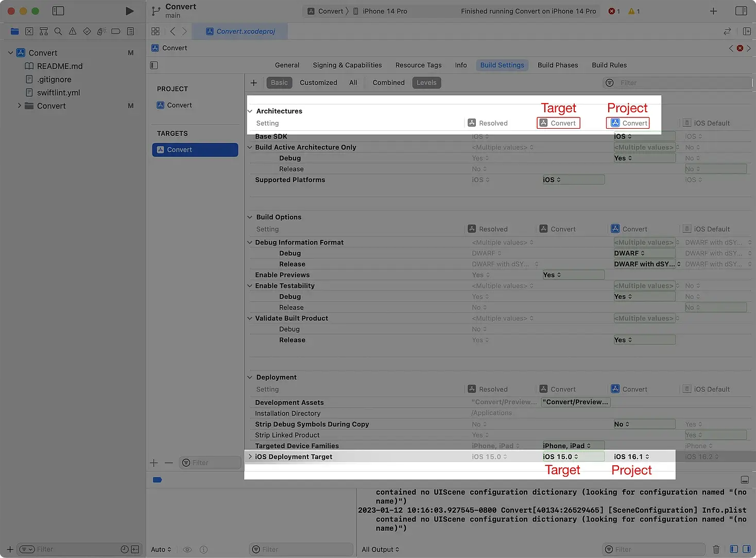Open related items grid icon
The width and height of the screenshot is (756, 558).
[156, 31]
